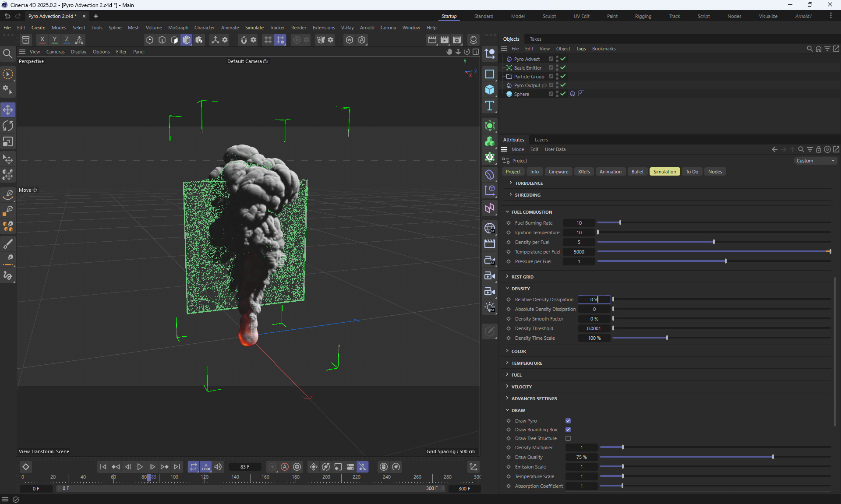The height and width of the screenshot is (504, 841).
Task: Switch to the Bullet tab
Action: click(x=637, y=172)
